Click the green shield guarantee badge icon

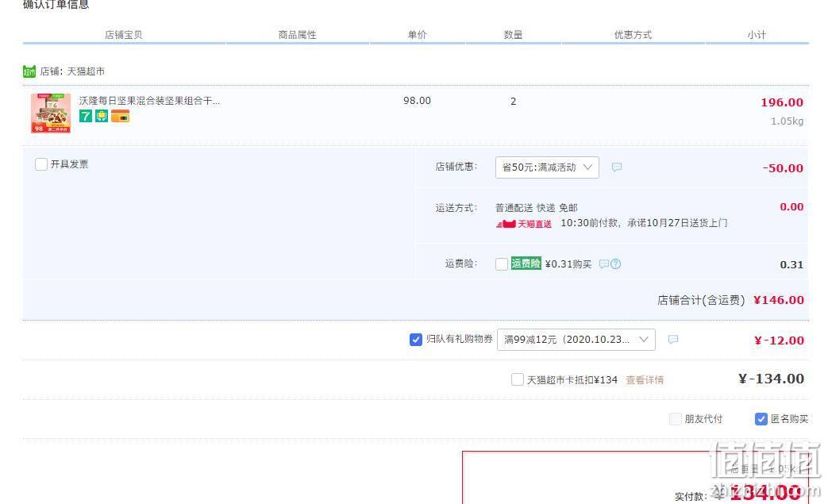pos(102,116)
